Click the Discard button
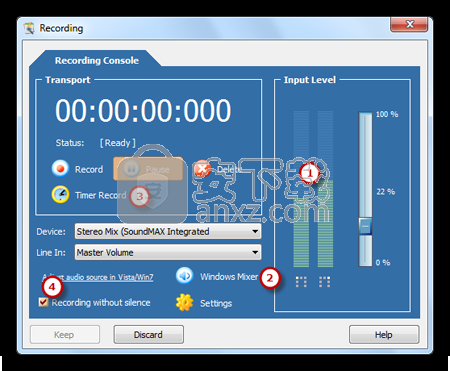Image resolution: width=450 pixels, height=371 pixels. point(148,334)
